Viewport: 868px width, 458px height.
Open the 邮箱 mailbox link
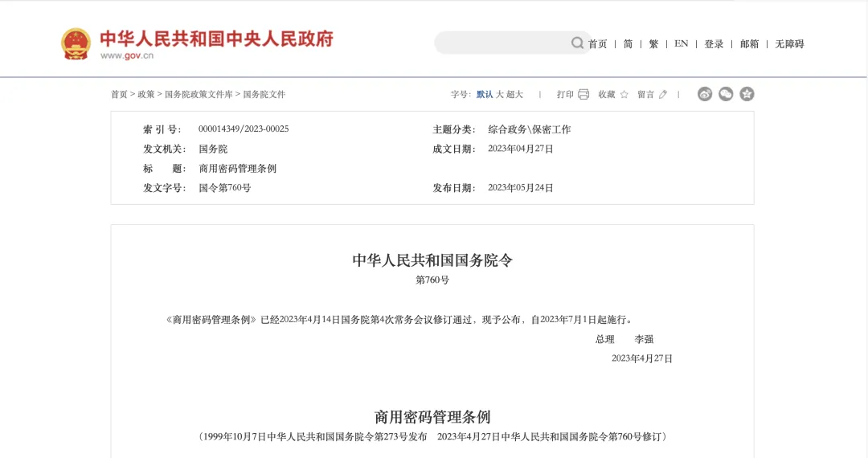(750, 44)
